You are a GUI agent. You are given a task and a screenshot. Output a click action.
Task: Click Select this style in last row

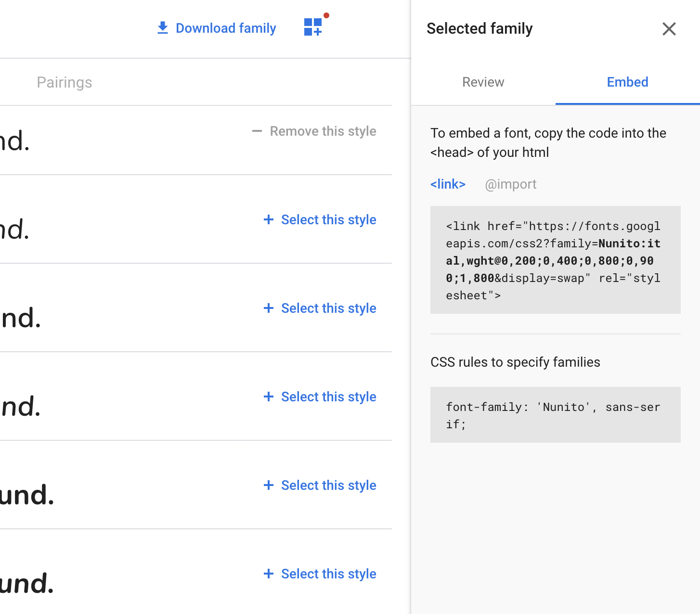[x=329, y=574]
